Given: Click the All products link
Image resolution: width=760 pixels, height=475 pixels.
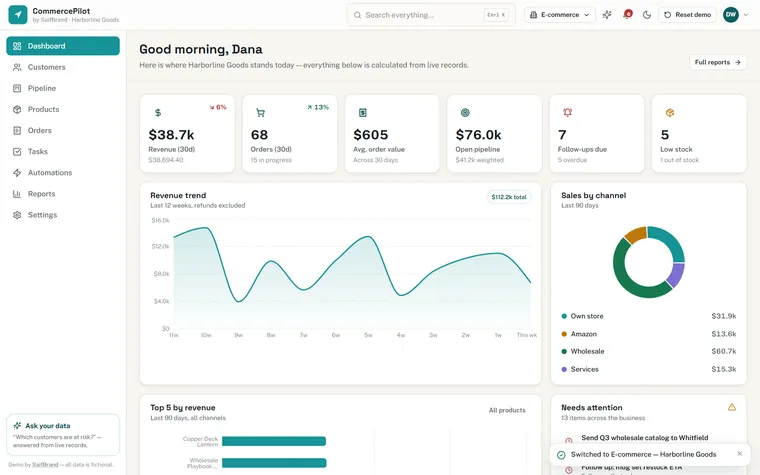Looking at the screenshot, I should [507, 410].
